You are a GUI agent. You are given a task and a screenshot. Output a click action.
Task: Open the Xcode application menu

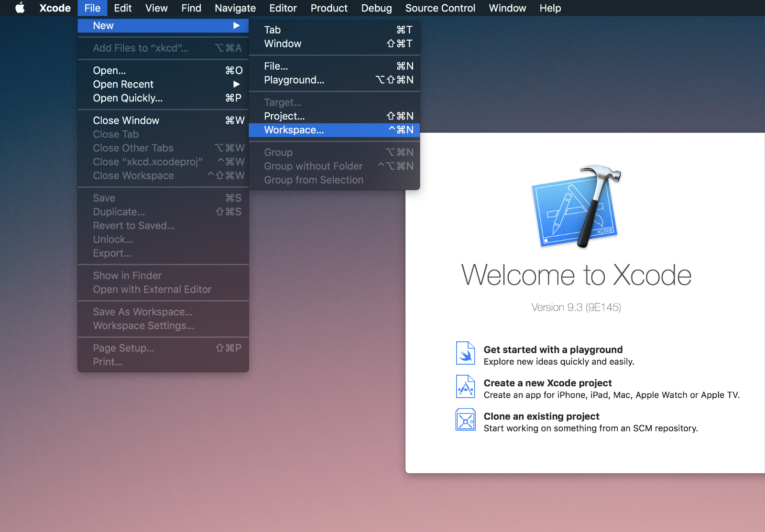[55, 8]
